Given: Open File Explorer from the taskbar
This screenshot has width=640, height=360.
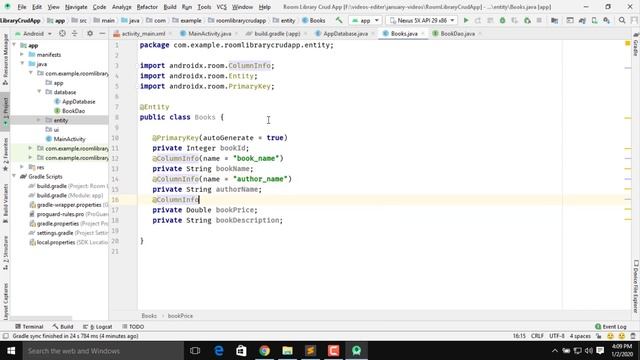Looking at the screenshot, I should [x=287, y=351].
